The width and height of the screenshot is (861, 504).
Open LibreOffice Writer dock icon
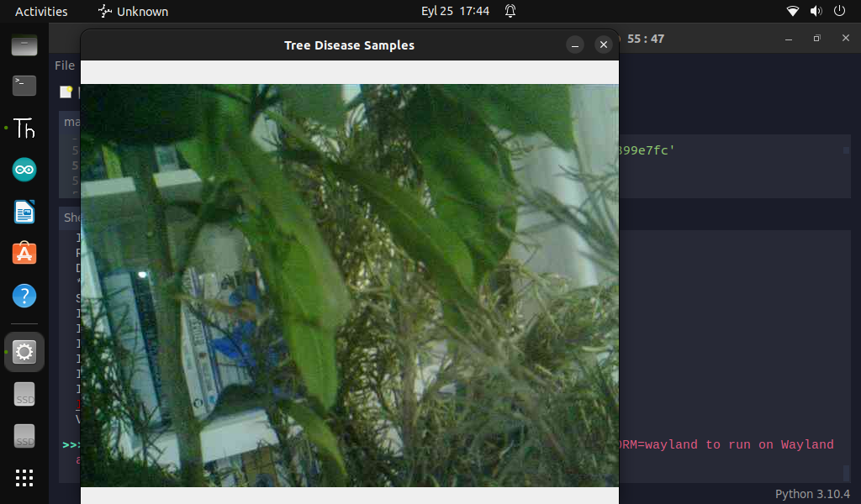pos(24,212)
